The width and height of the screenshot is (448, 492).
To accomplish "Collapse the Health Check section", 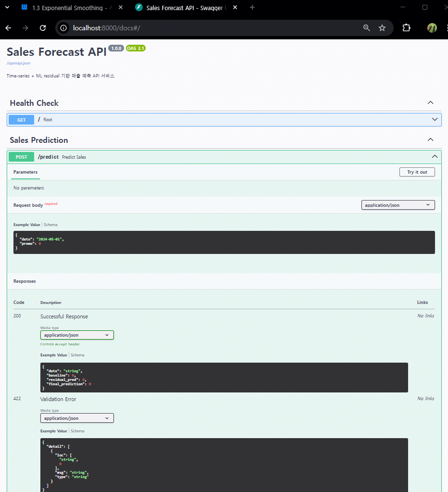I will click(430, 102).
